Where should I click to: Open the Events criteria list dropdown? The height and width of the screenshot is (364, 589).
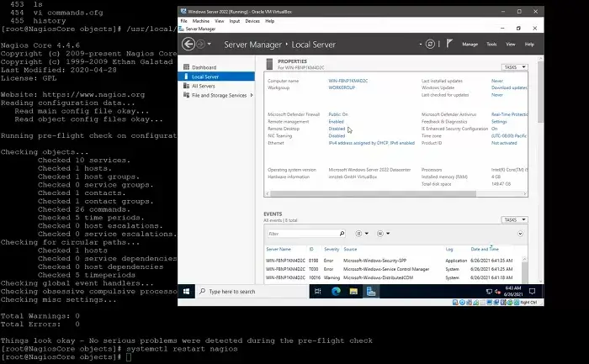[x=362, y=234]
